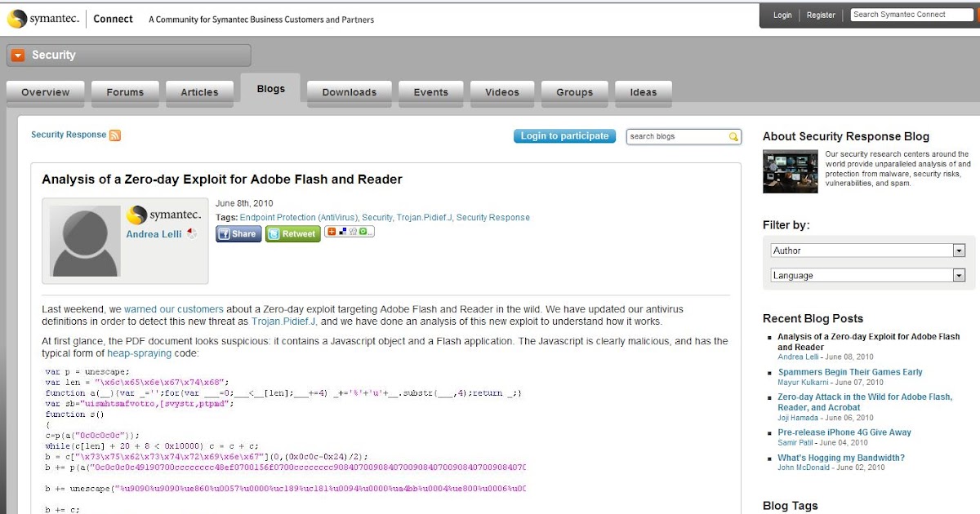980x514 pixels.
Task: Click the Login link in header
Action: point(782,16)
